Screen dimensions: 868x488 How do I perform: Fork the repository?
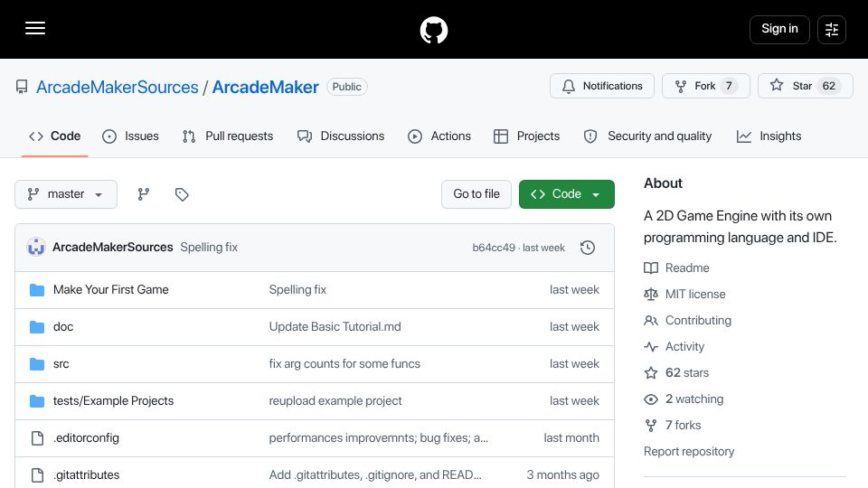(x=706, y=86)
